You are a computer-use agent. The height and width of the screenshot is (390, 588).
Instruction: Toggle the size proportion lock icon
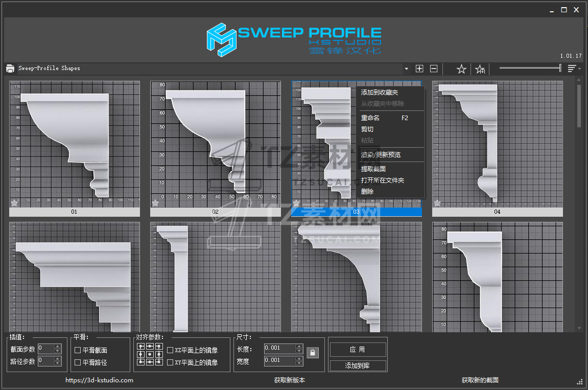(x=313, y=353)
